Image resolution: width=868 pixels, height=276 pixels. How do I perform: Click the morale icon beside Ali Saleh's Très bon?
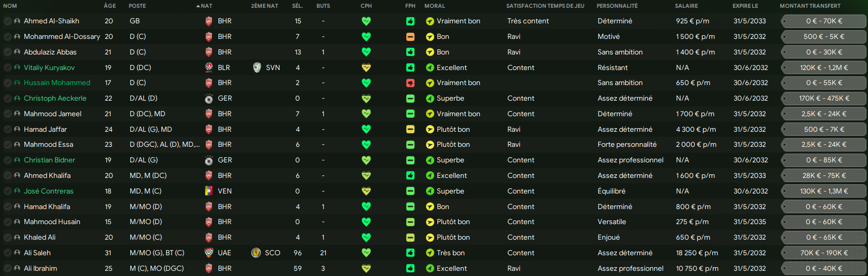430,253
